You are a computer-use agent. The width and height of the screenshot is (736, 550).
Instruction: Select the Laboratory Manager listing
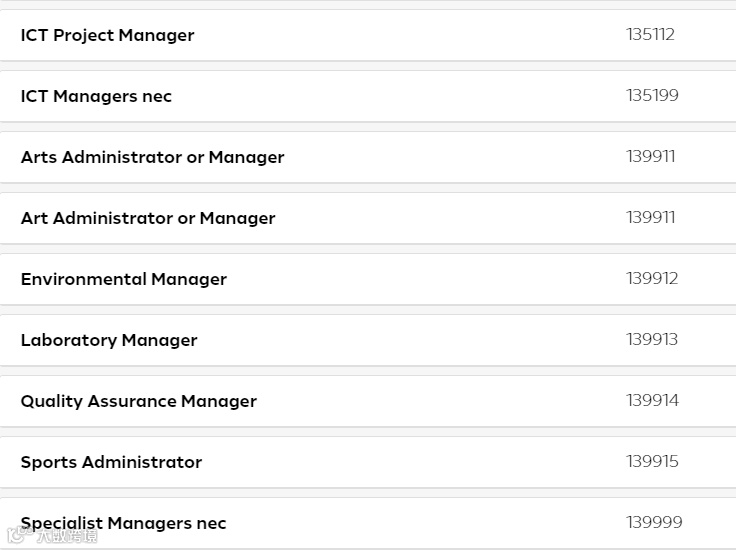pyautogui.click(x=109, y=340)
